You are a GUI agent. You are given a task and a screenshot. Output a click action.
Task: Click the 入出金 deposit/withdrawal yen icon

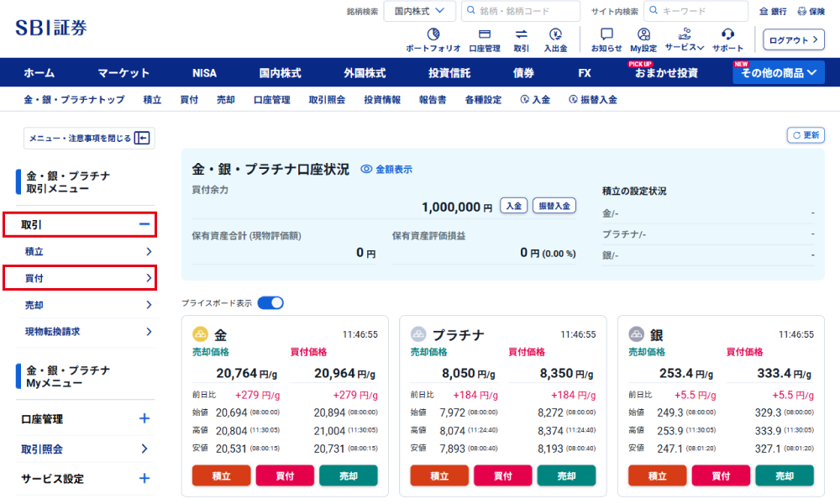pyautogui.click(x=555, y=34)
